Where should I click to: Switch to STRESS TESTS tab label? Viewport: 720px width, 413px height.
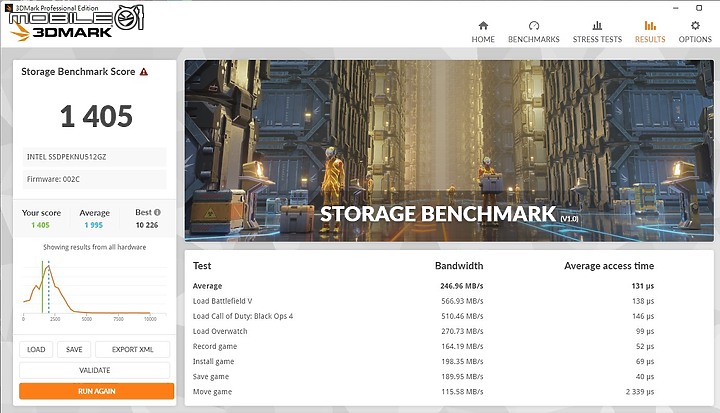597,40
